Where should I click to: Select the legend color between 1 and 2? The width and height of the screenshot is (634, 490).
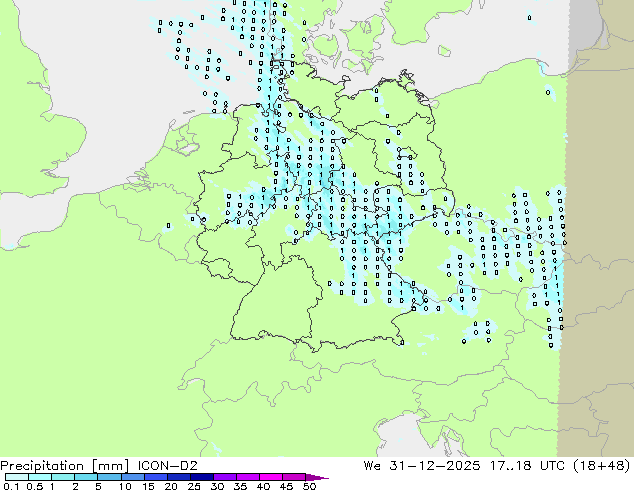click(63, 477)
